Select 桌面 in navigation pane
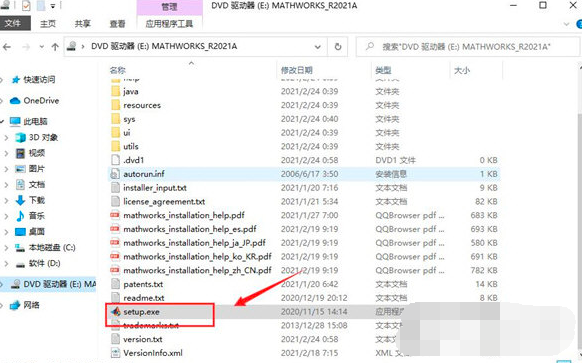 [x=37, y=232]
